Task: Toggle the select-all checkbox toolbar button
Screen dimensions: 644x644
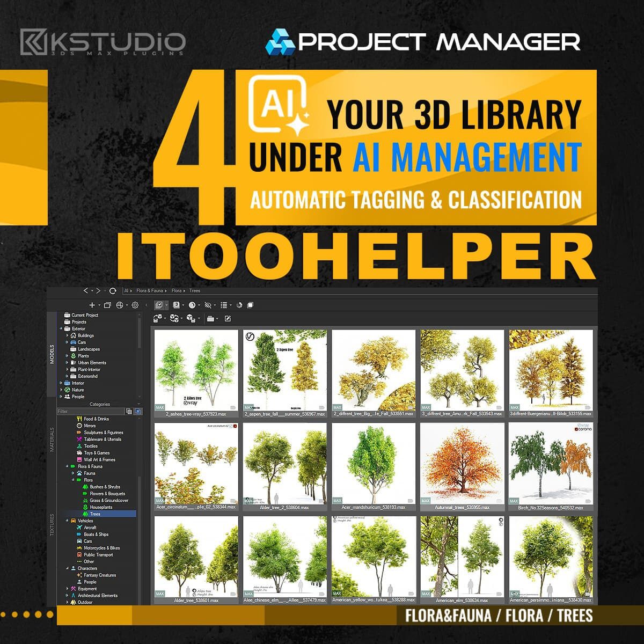Action: pos(159,305)
